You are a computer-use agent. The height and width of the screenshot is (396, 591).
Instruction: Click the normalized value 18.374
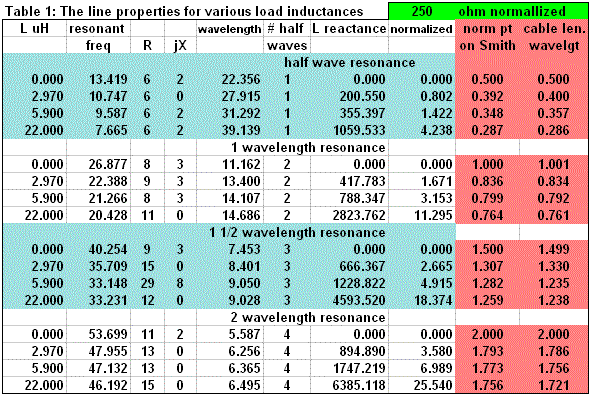(433, 300)
